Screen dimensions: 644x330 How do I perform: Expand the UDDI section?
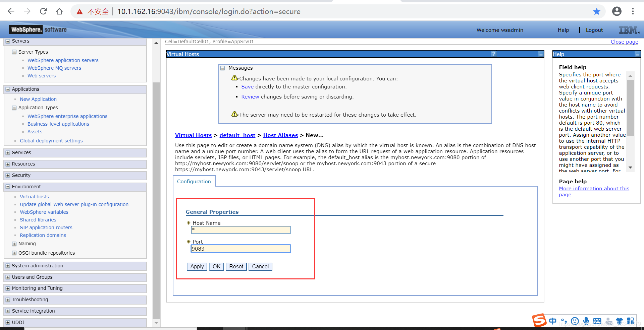click(8, 323)
